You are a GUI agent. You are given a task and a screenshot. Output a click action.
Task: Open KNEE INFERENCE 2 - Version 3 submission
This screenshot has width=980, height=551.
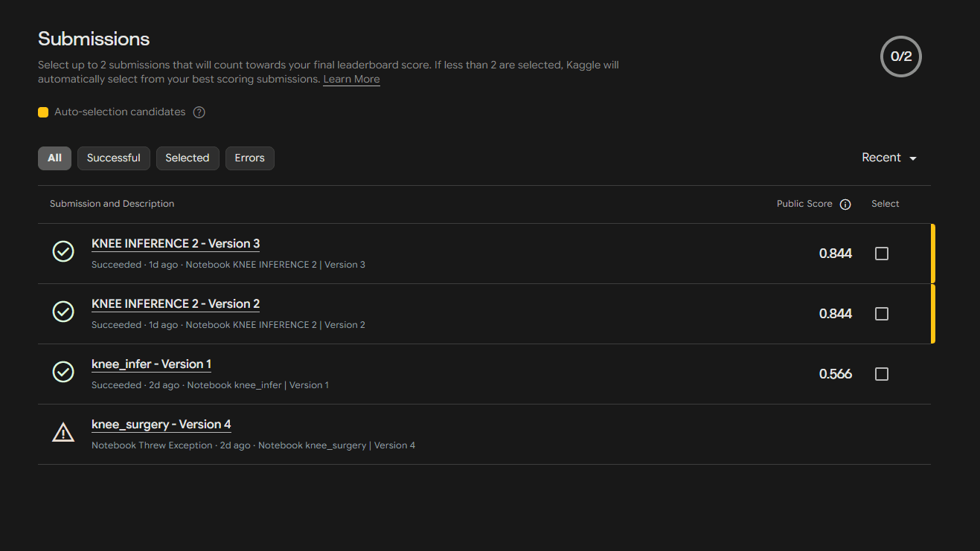pyautogui.click(x=176, y=244)
